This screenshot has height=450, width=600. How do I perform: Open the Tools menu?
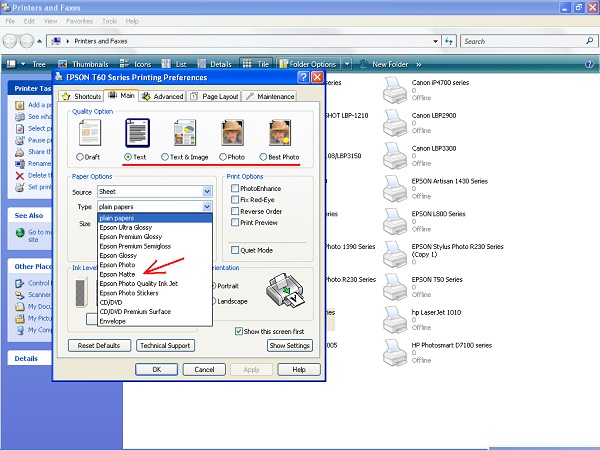(x=109, y=21)
